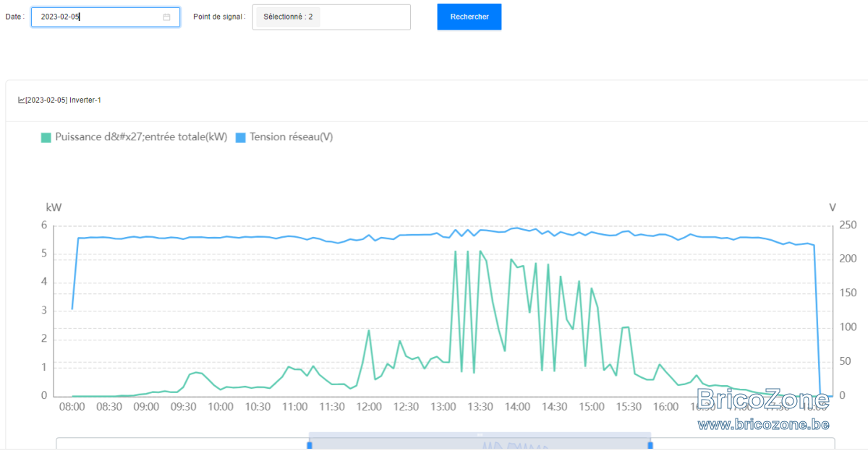Click the highlighted zoom slider range

tap(480, 444)
